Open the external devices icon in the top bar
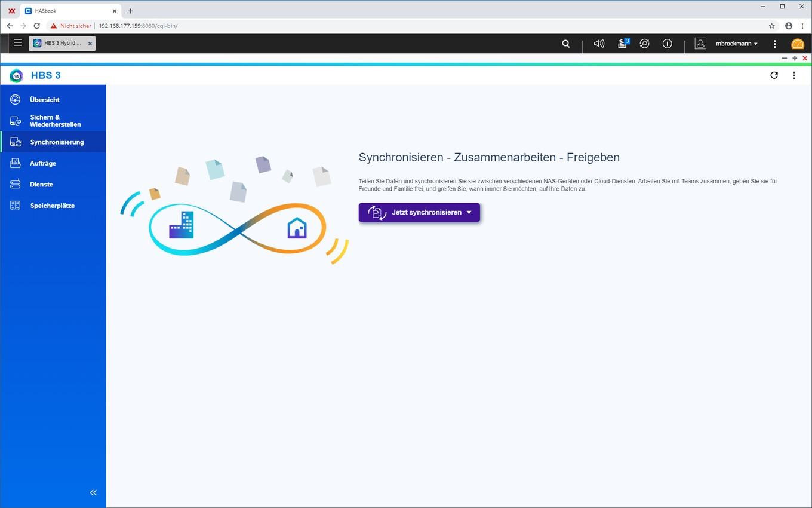 click(644, 44)
